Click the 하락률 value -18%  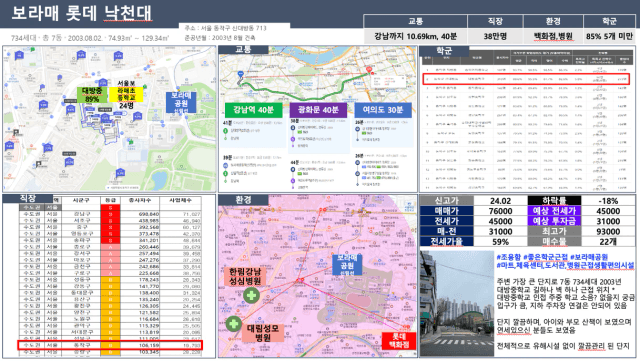(608, 201)
